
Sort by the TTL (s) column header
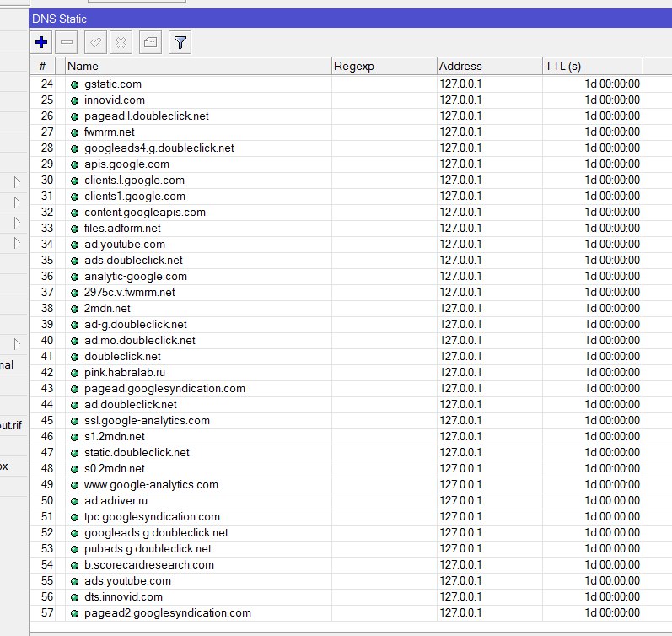pyautogui.click(x=592, y=66)
